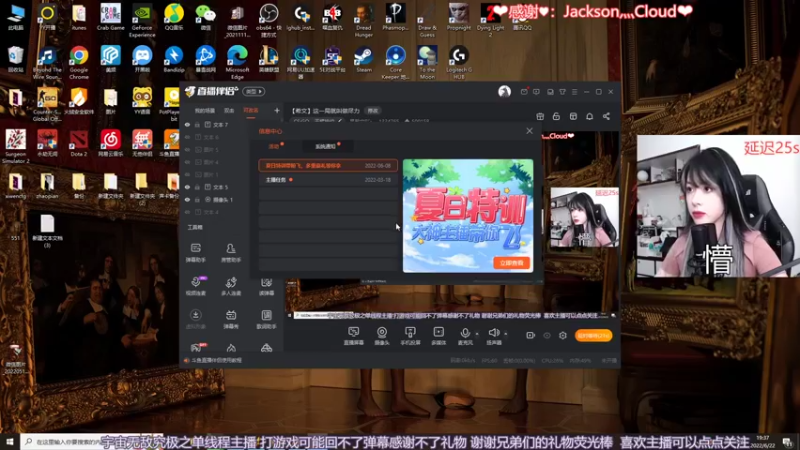This screenshot has width=800, height=450.
Task: Switch to the 双击 scene tab
Action: click(229, 111)
